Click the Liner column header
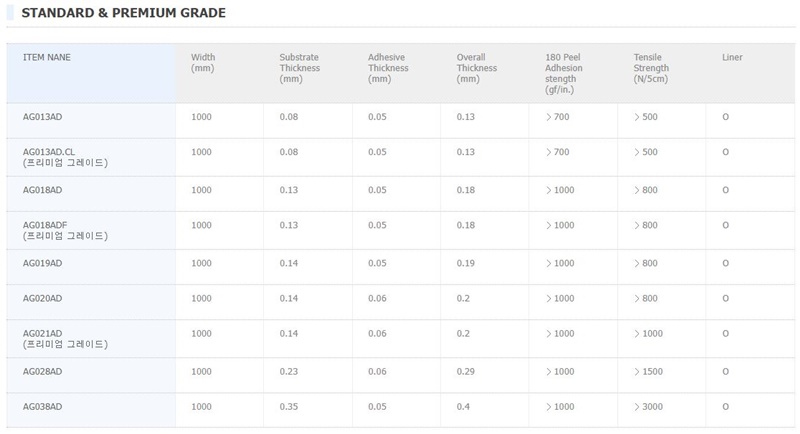 pos(732,58)
